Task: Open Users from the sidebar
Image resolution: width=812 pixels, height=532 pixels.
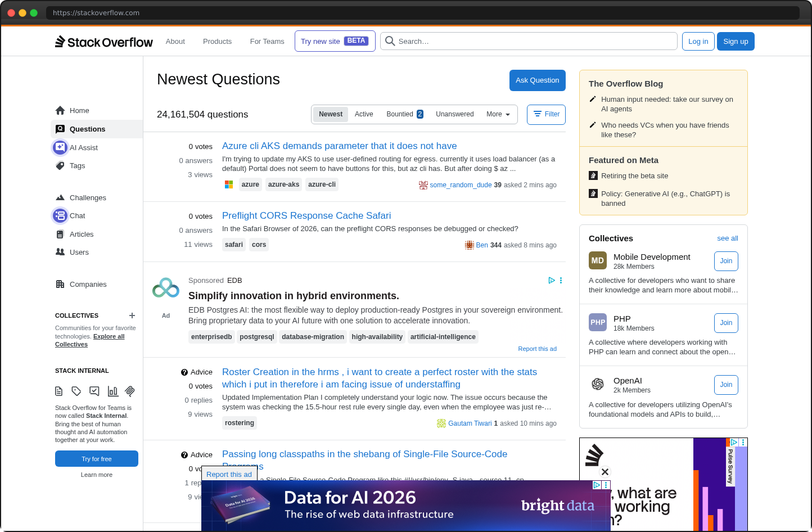Action: coord(78,252)
